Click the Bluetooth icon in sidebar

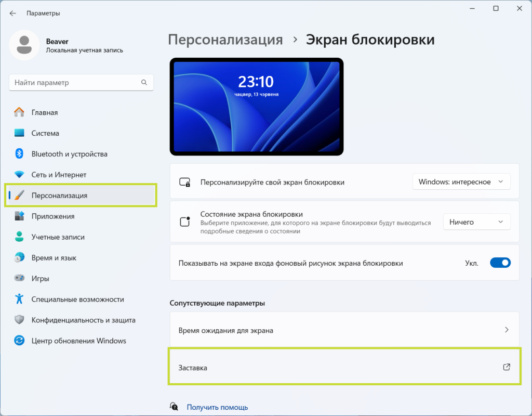coord(19,153)
